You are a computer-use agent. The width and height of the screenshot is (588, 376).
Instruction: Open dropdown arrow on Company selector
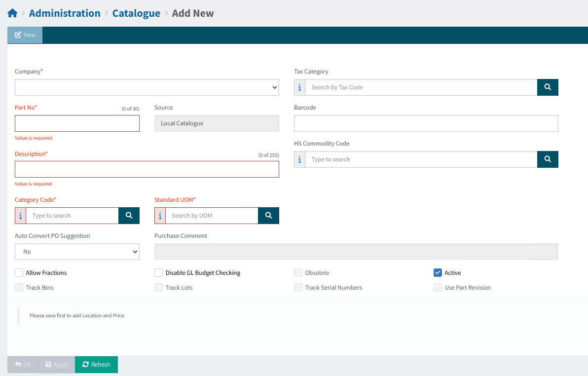tap(275, 87)
